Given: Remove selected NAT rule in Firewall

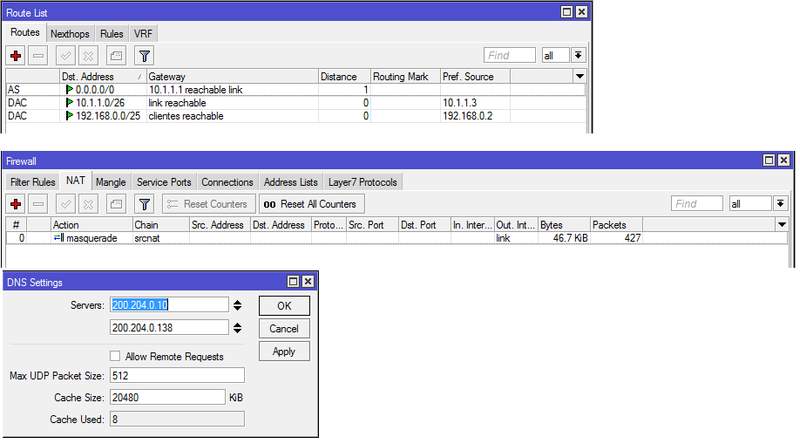Looking at the screenshot, I should click(x=38, y=204).
